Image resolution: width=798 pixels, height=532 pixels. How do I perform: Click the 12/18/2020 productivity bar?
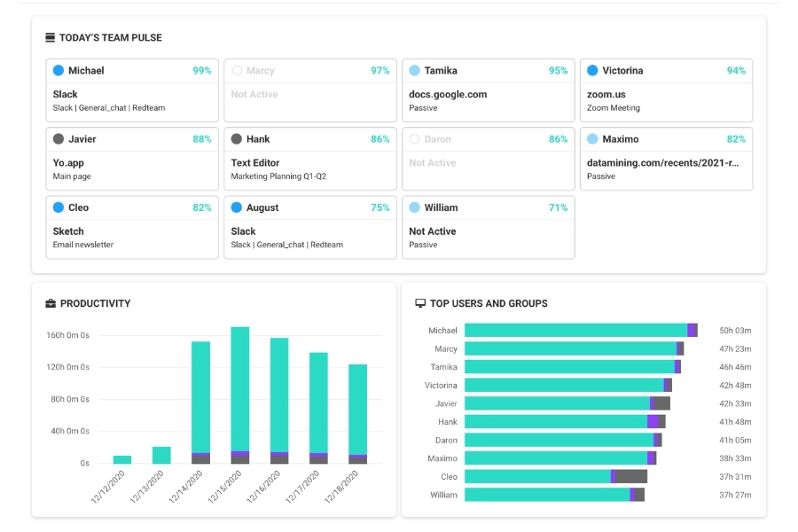[x=357, y=414]
